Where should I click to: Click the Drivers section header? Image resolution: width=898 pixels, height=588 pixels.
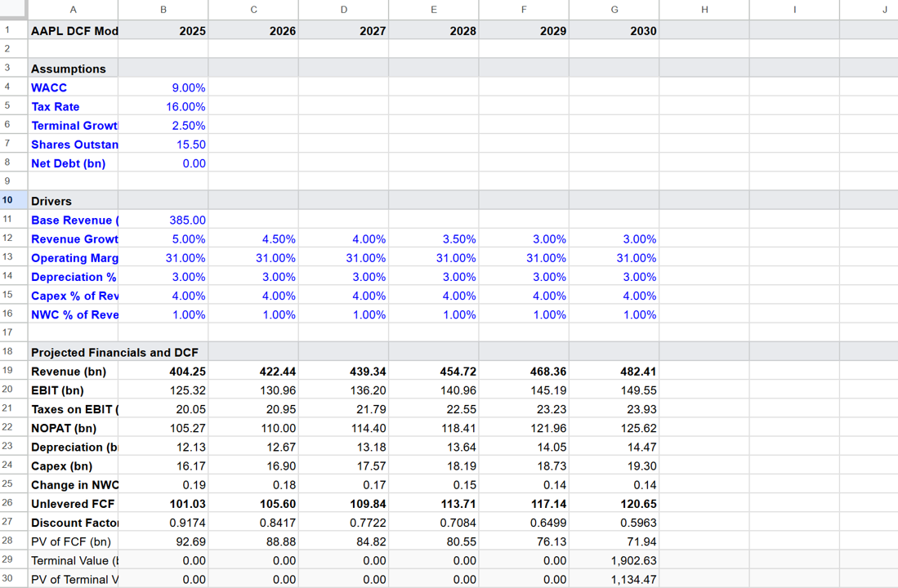click(x=74, y=200)
